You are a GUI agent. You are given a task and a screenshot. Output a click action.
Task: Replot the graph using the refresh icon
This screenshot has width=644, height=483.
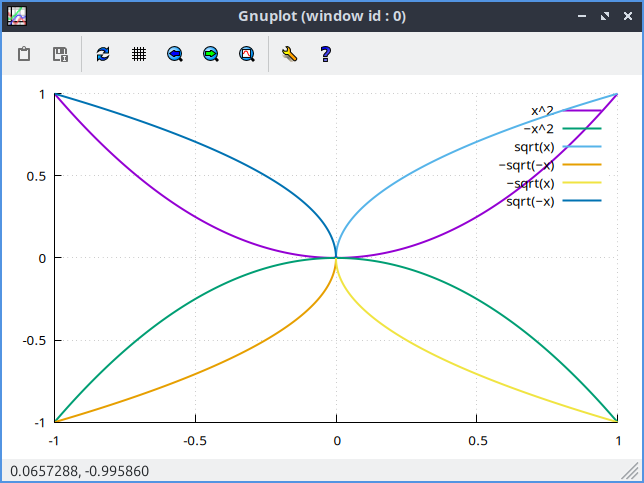[103, 54]
